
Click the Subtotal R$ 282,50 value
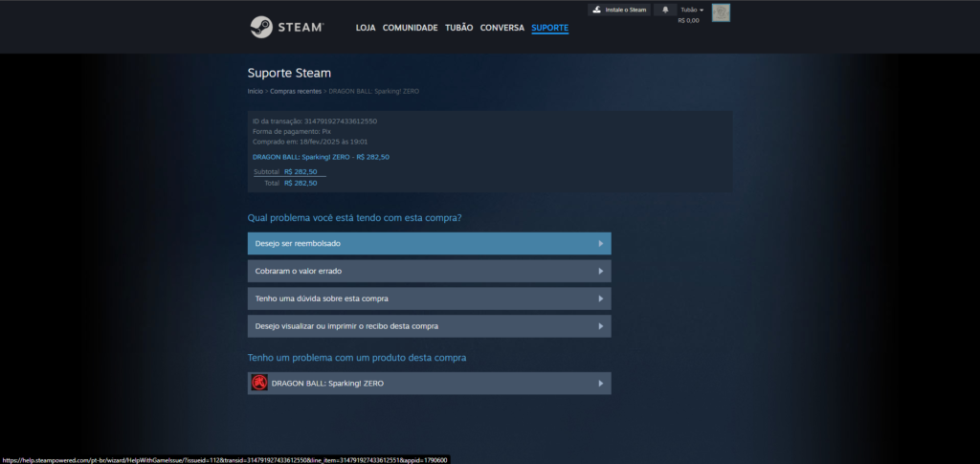301,172
